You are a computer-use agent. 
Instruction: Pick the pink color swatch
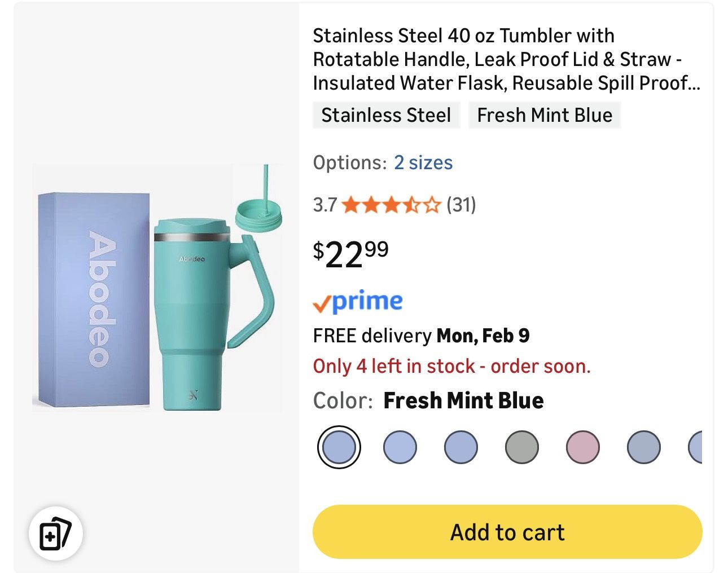582,447
